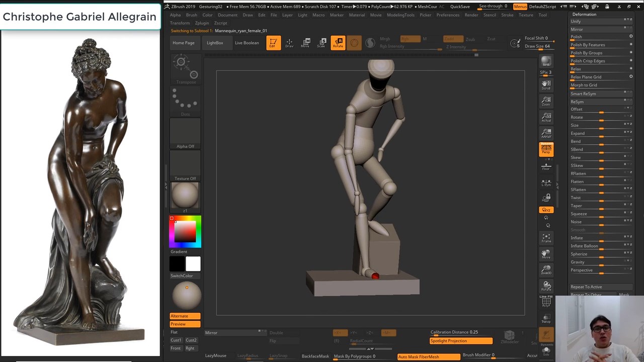Click the LightBox button
Screen dimensions: 644x362
[x=215, y=43]
